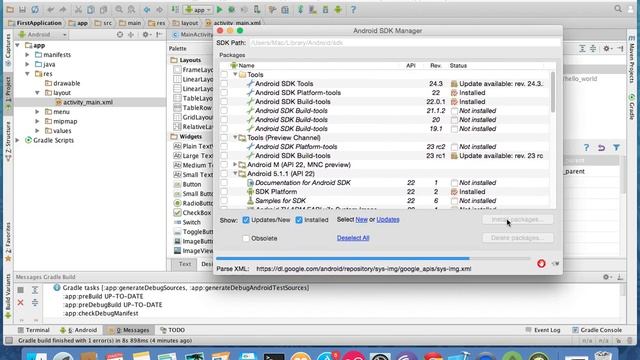Switch to the Text editor tab

coord(184,264)
